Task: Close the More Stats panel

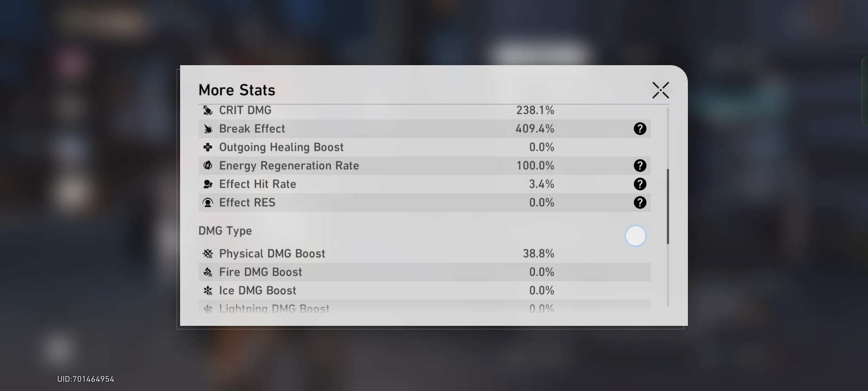Action: (660, 90)
